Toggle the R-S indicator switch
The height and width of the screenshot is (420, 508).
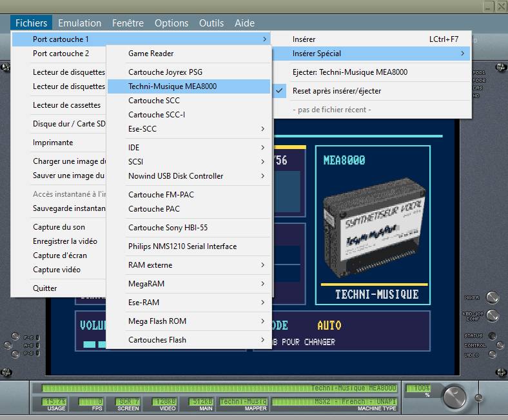point(37,345)
